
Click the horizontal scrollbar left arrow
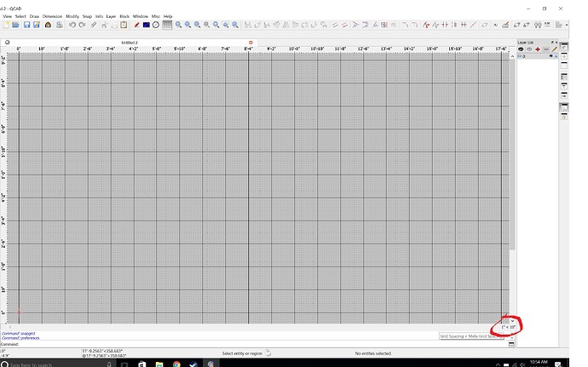[x=9, y=327]
